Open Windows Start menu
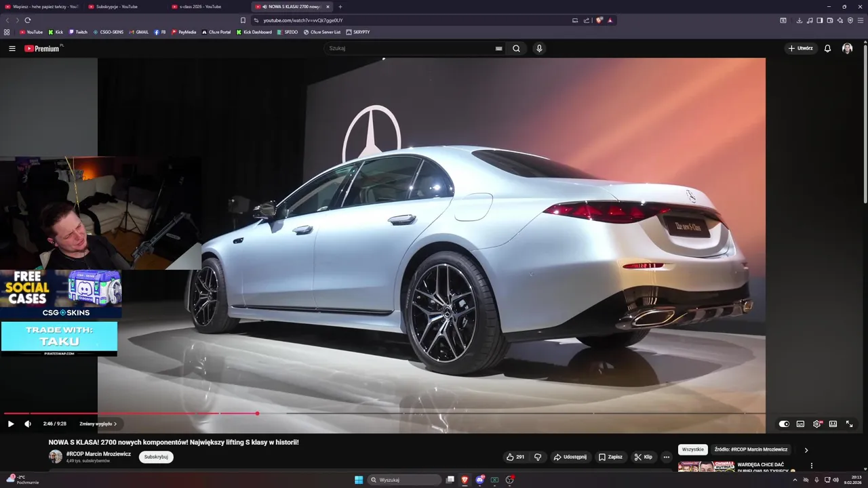 pos(359,480)
